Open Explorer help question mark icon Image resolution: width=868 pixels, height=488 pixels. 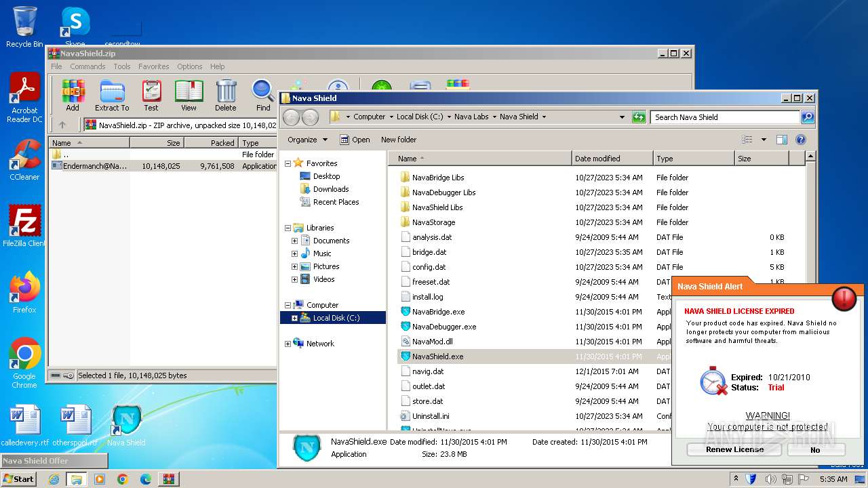coord(800,140)
